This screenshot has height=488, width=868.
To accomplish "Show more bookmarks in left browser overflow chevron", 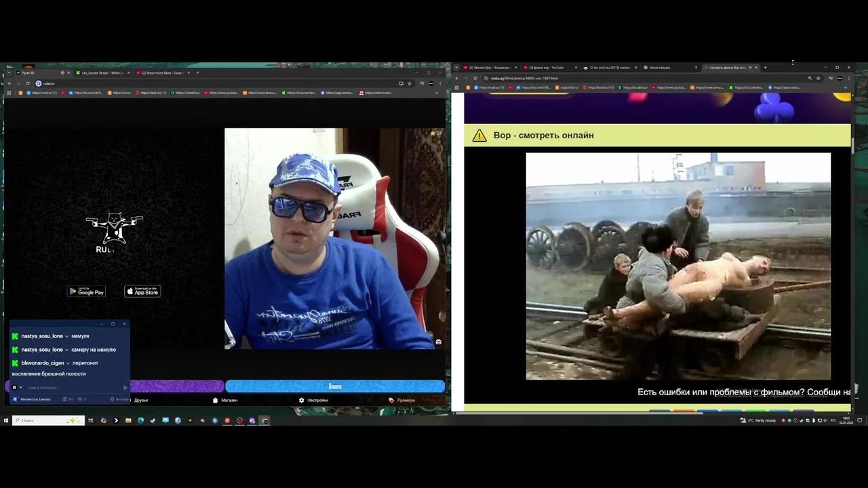I will pos(436,93).
